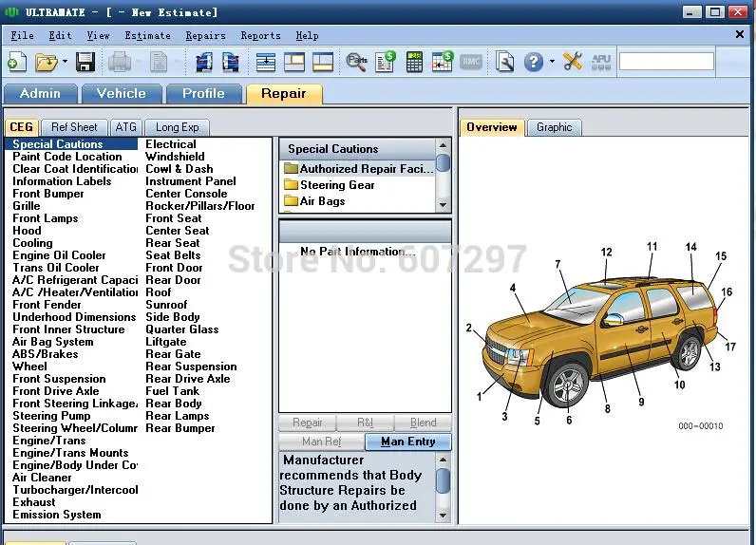Select Hood in the category list
Viewport: 756px width, 545px height.
click(x=27, y=231)
